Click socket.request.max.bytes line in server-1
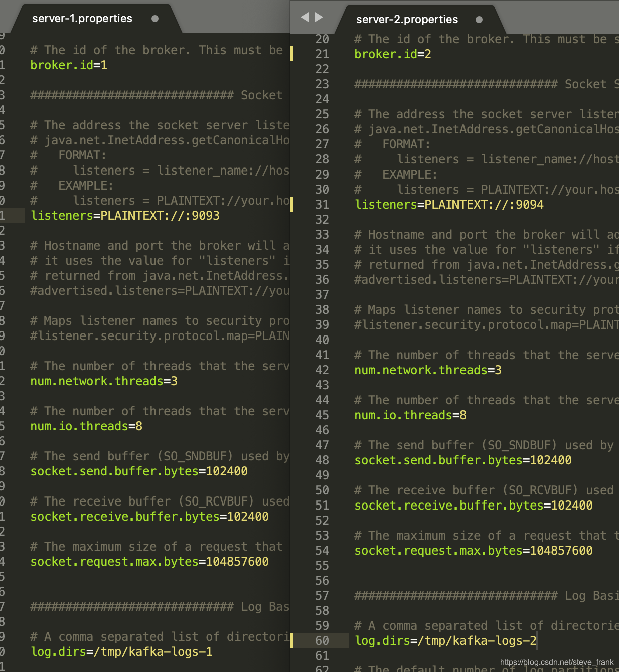The height and width of the screenshot is (672, 619). (x=149, y=562)
